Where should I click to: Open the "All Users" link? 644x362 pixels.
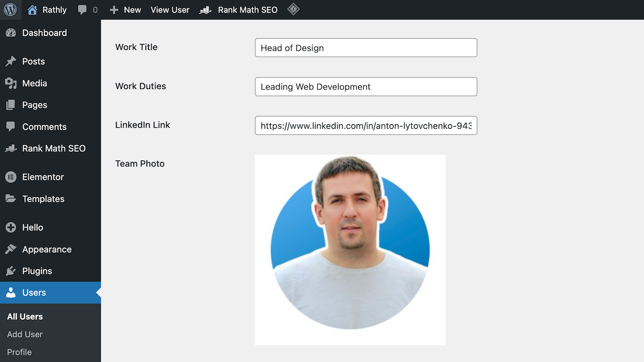click(24, 316)
